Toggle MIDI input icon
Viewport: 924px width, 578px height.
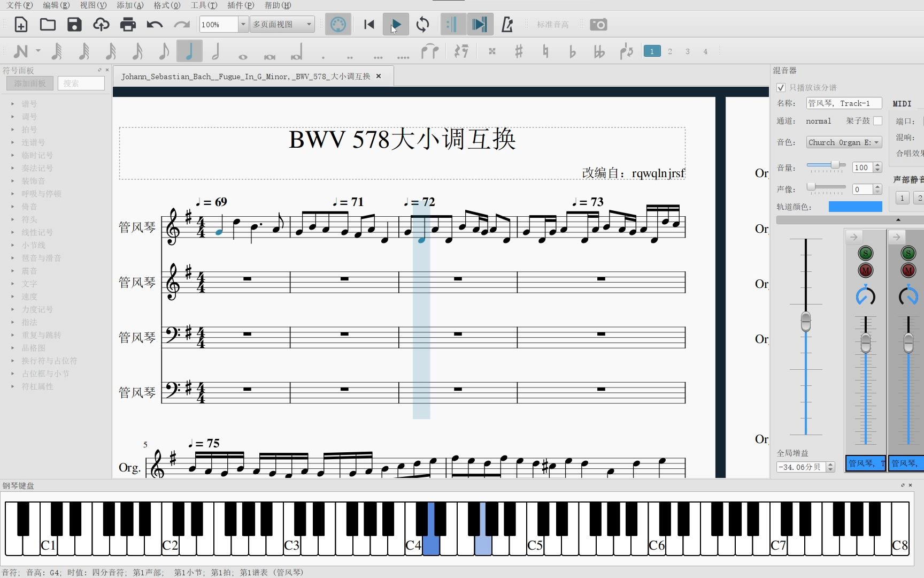[338, 25]
